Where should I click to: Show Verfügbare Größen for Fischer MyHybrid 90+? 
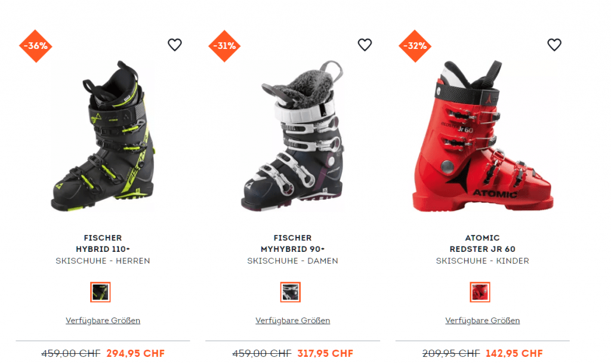pos(292,320)
